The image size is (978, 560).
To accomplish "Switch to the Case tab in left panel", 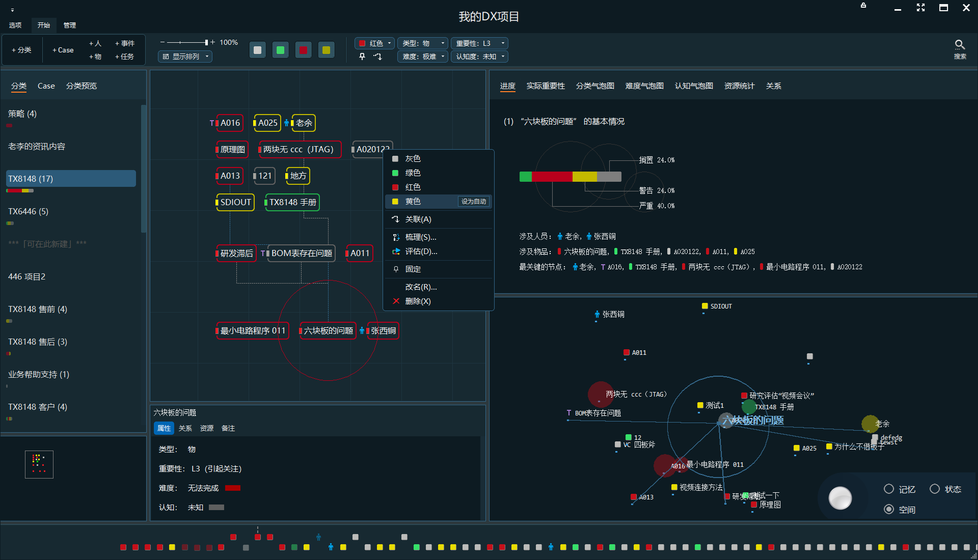I will click(x=46, y=86).
